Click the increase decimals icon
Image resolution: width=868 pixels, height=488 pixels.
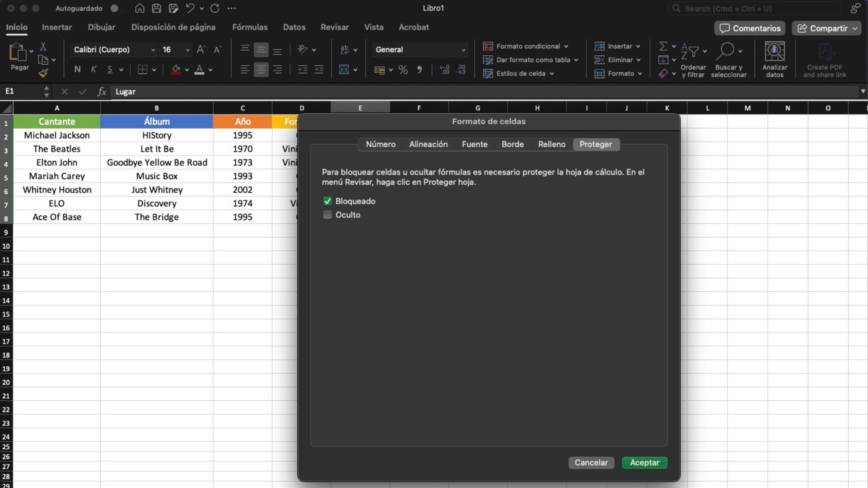[444, 69]
